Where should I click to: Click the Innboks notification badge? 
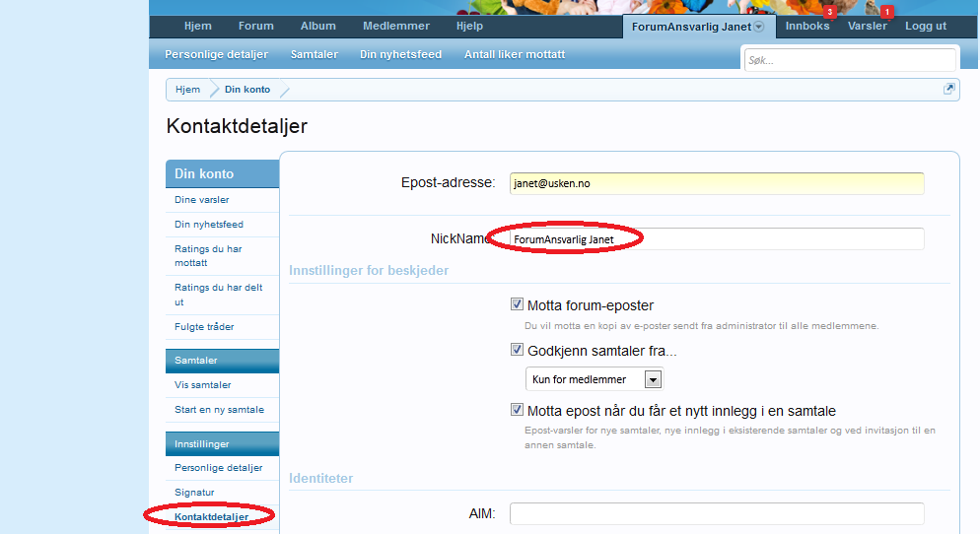point(829,13)
